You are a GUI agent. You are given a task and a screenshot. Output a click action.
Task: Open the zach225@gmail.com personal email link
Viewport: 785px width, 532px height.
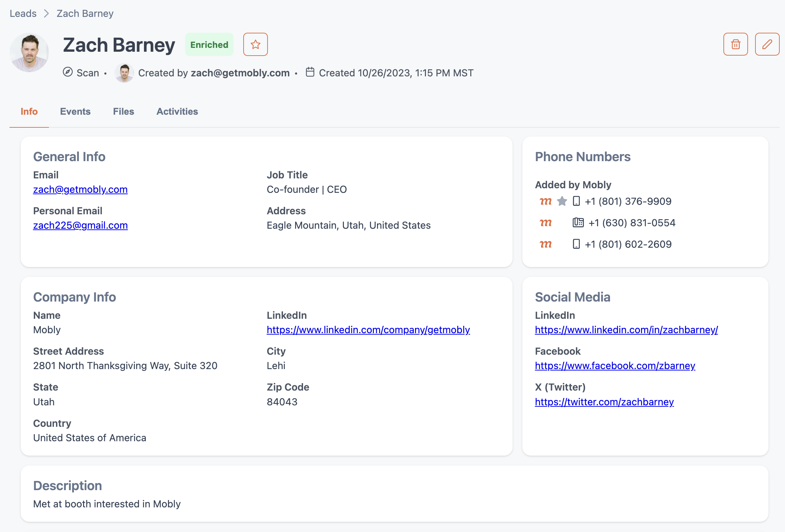[80, 225]
